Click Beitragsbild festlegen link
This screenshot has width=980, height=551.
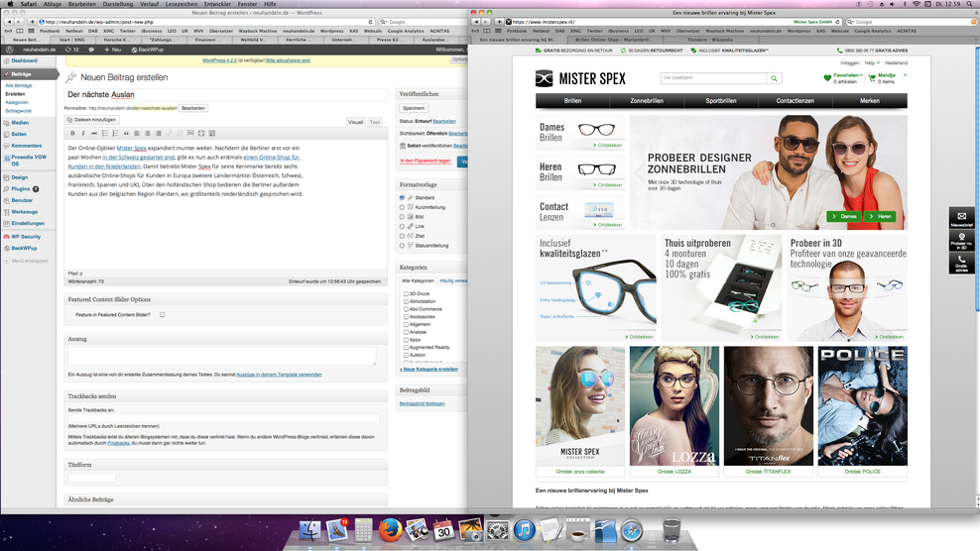pyautogui.click(x=422, y=403)
